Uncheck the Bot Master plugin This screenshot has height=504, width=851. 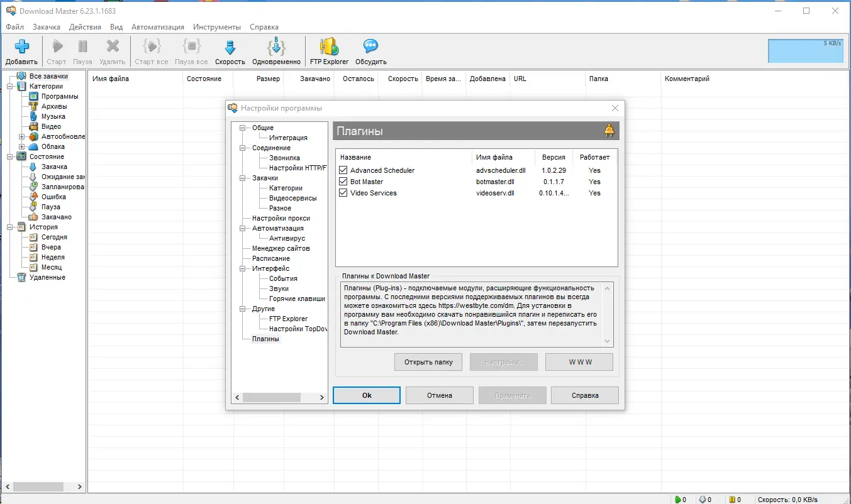pos(343,182)
